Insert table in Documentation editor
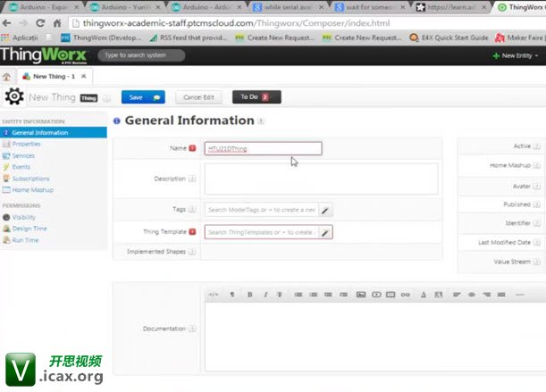The width and height of the screenshot is (546, 392). (391, 295)
